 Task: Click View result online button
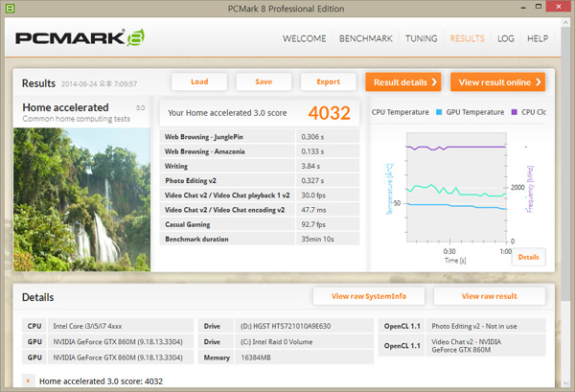pyautogui.click(x=497, y=82)
